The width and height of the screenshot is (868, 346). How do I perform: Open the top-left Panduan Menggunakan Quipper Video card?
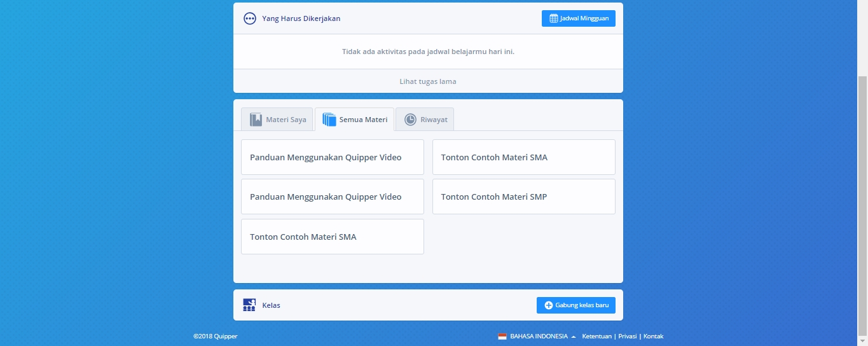click(333, 157)
